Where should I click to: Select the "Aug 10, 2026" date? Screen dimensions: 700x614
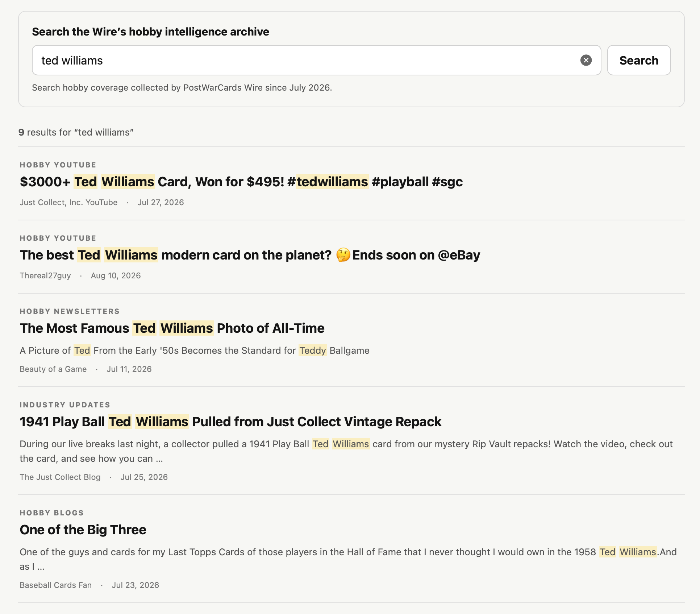click(x=116, y=275)
